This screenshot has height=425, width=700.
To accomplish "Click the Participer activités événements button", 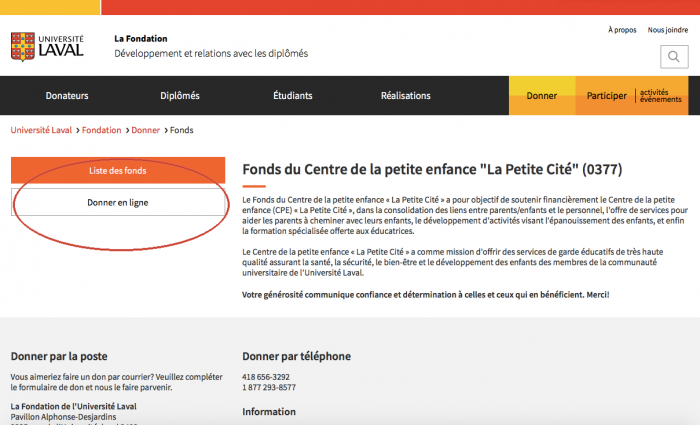I will click(632, 96).
